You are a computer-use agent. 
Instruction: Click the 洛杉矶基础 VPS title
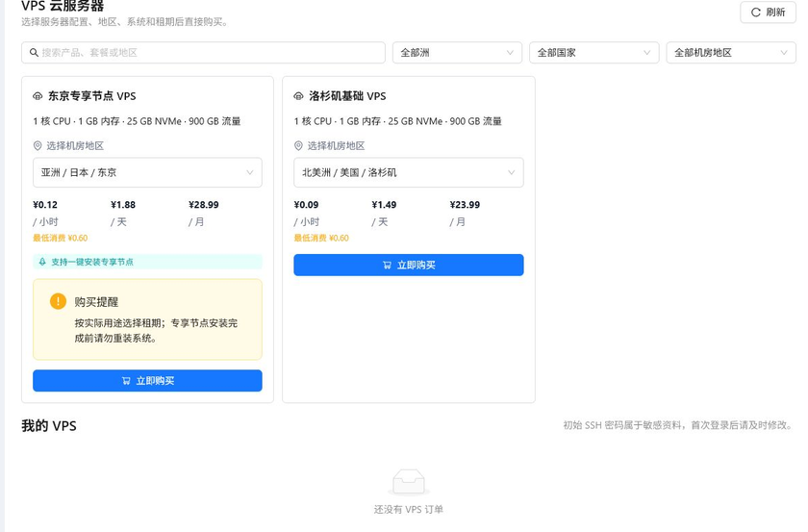tap(347, 96)
